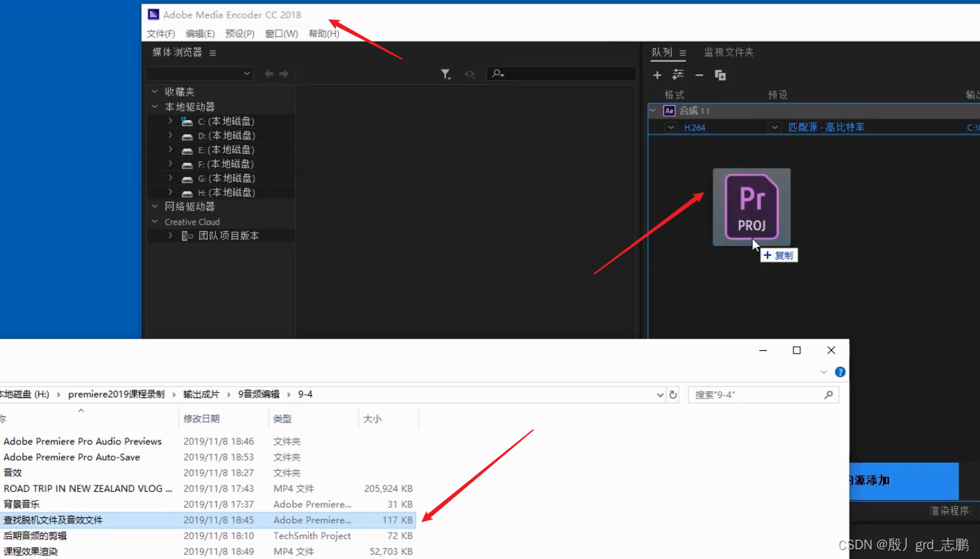Image resolution: width=980 pixels, height=559 pixels.
Task: Toggle the view eye icon in Media Browser
Action: (x=470, y=74)
